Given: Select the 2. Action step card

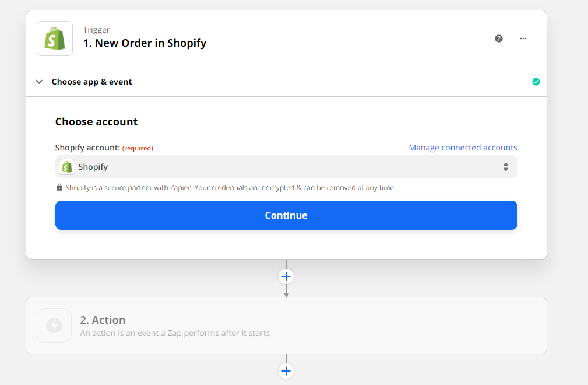Looking at the screenshot, I should 286,325.
